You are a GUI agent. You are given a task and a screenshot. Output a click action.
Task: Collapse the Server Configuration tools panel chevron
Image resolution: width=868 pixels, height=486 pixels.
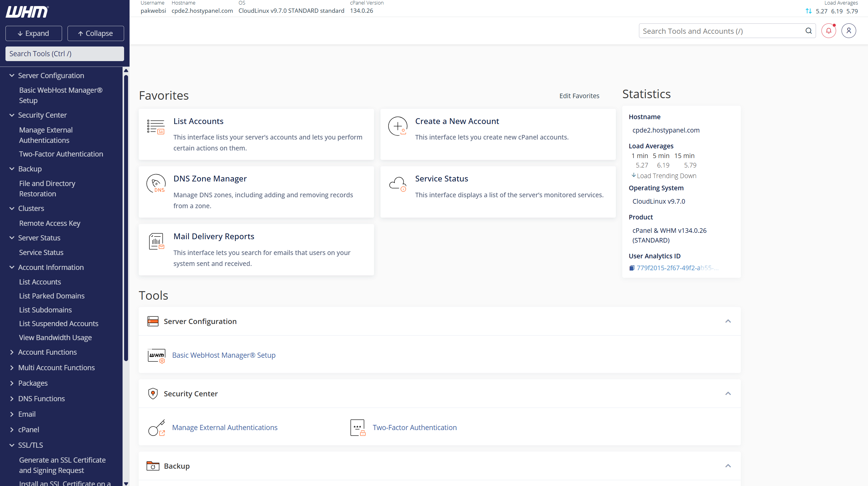(728, 321)
